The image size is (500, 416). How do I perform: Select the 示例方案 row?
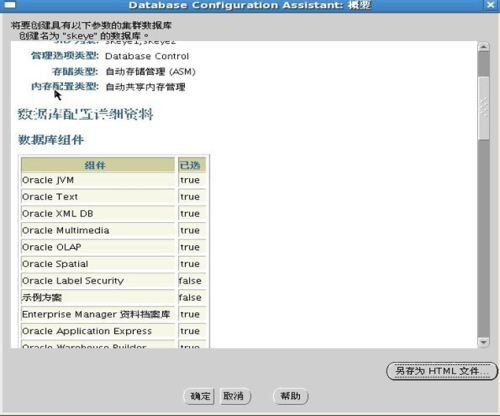click(x=113, y=297)
